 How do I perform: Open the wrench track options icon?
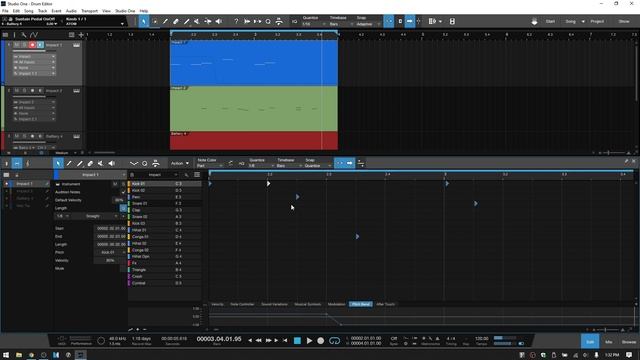pos(24,35)
